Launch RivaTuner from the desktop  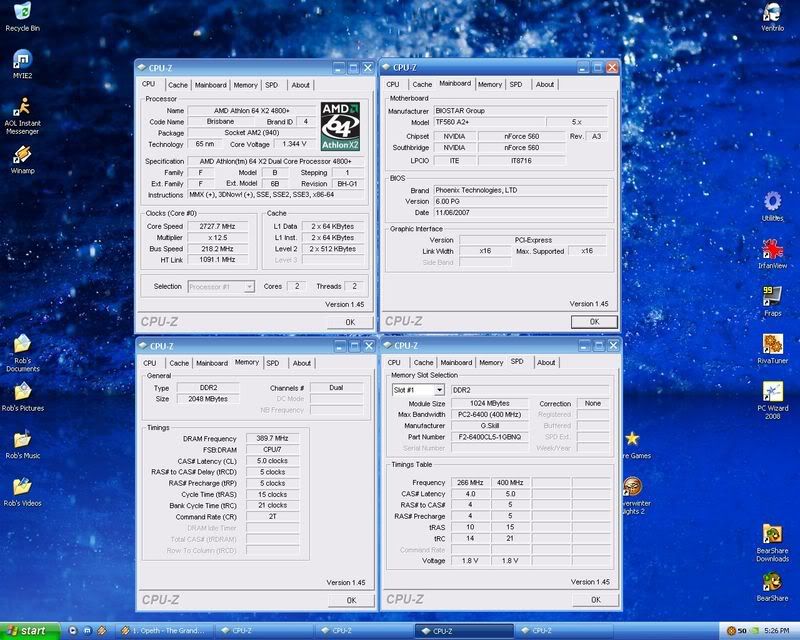[772, 344]
